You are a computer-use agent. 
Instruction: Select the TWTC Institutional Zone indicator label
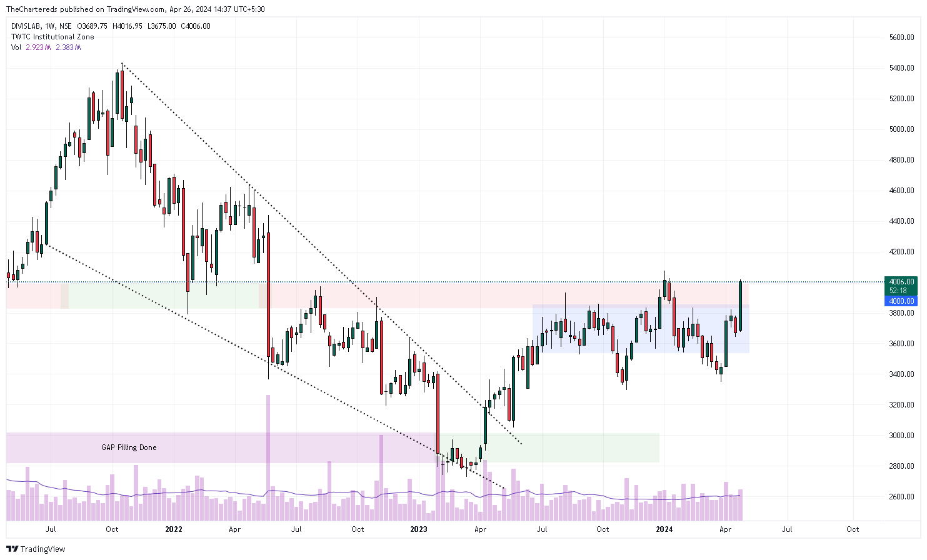coord(53,37)
